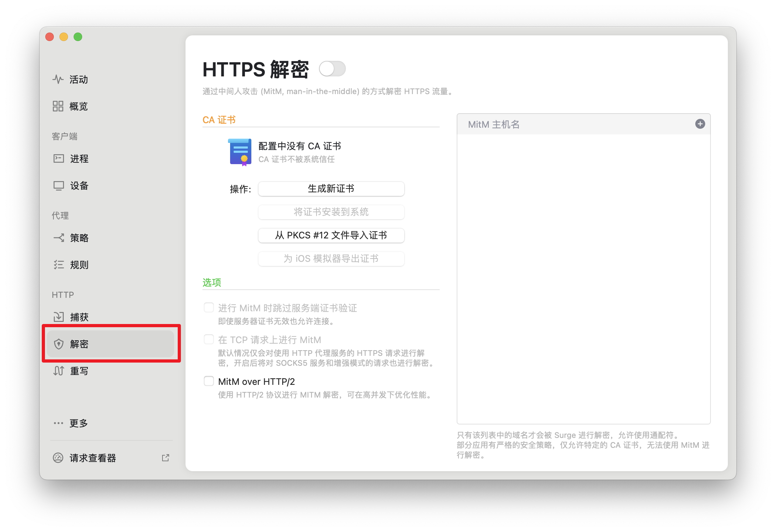This screenshot has width=776, height=532.
Task: Add a MitM hostname with plus
Action: click(700, 124)
